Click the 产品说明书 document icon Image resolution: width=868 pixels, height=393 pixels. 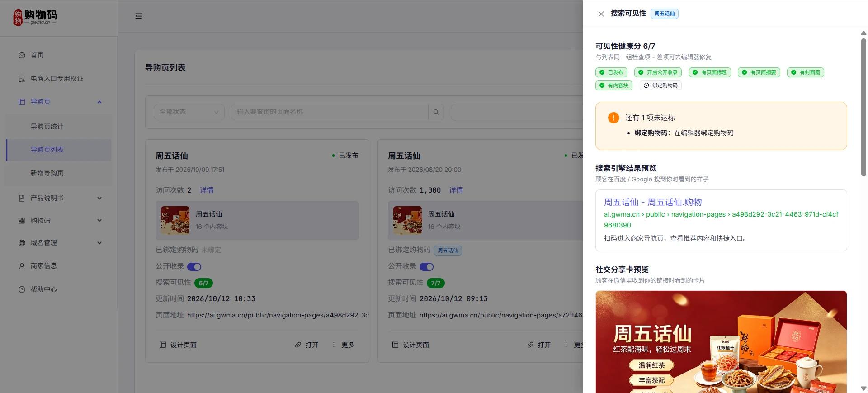coord(22,198)
